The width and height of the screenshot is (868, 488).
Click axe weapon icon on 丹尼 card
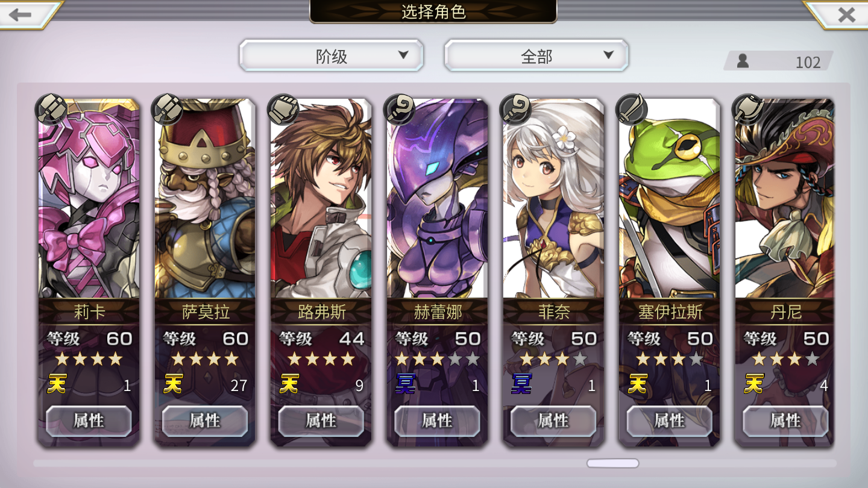pyautogui.click(x=748, y=110)
